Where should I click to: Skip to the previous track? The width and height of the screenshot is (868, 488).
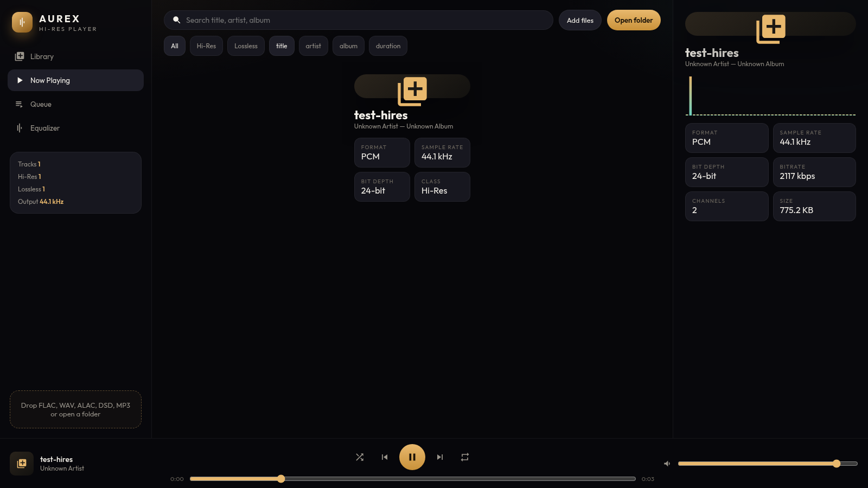385,457
